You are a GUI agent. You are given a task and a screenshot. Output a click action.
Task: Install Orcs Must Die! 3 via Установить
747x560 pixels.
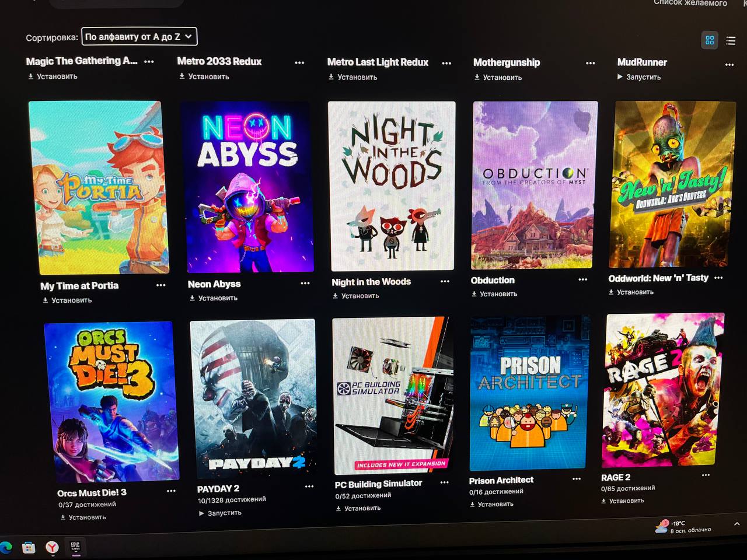click(x=83, y=517)
